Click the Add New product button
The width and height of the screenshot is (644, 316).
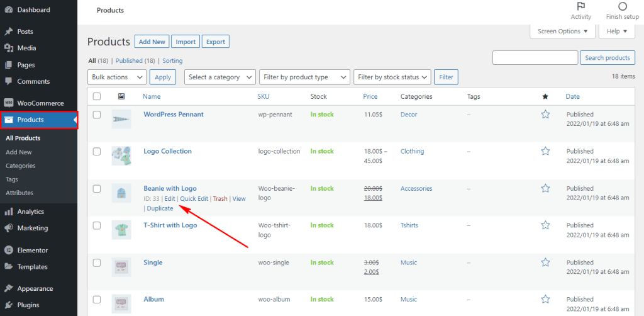tap(152, 42)
